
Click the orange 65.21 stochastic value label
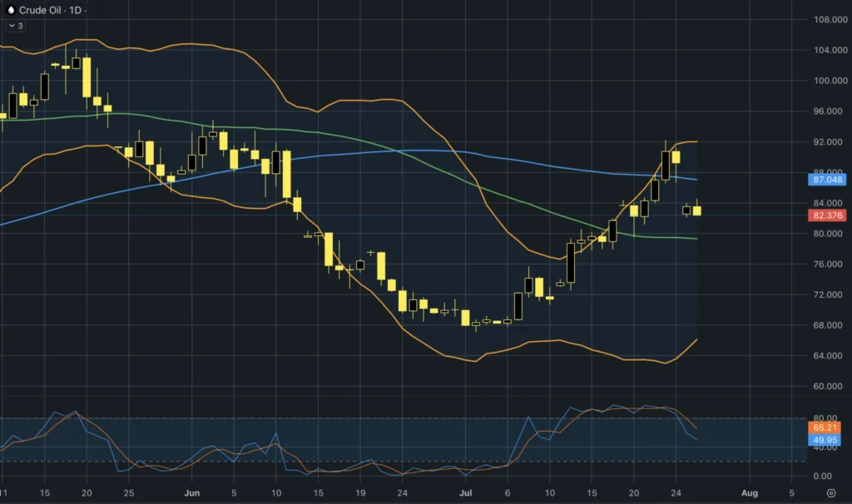[x=825, y=427]
